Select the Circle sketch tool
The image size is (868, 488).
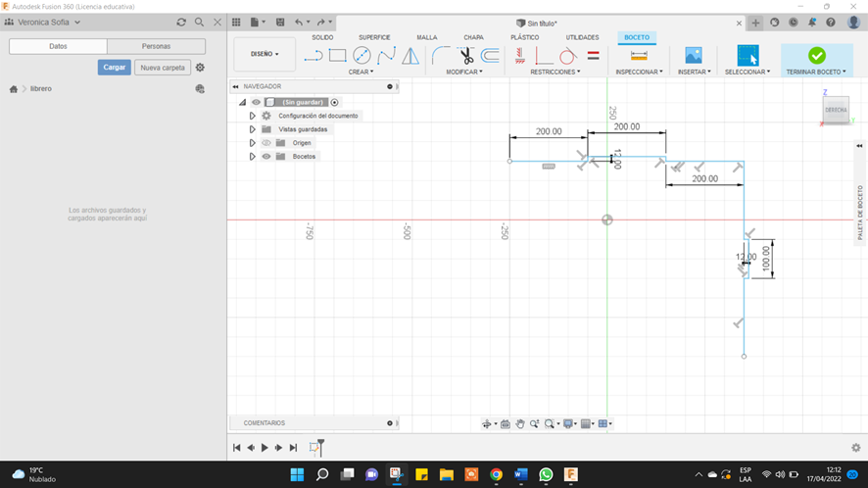point(362,56)
